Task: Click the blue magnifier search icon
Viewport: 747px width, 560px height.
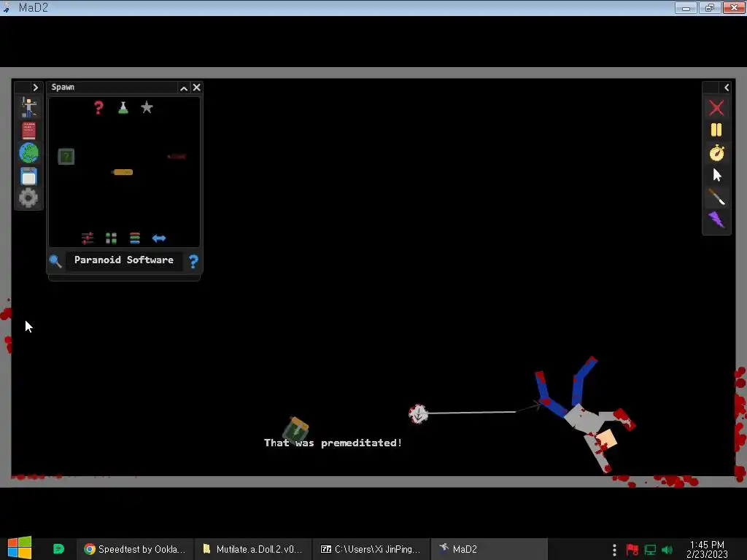Action: point(55,261)
